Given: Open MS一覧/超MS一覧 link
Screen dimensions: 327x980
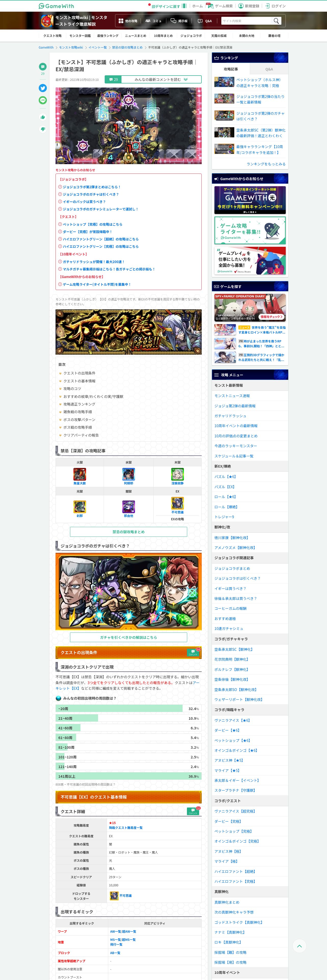Looking at the screenshot, I should click(122, 939).
